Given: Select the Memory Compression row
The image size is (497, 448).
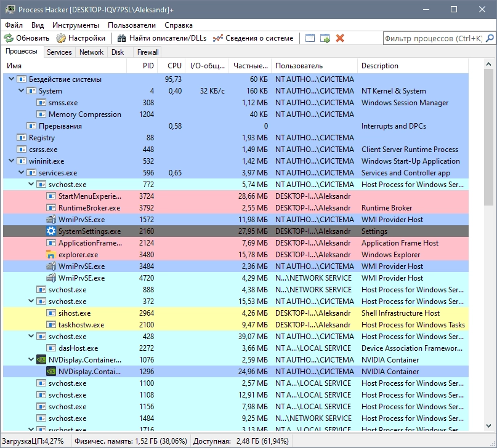Looking at the screenshot, I should click(x=236, y=114).
